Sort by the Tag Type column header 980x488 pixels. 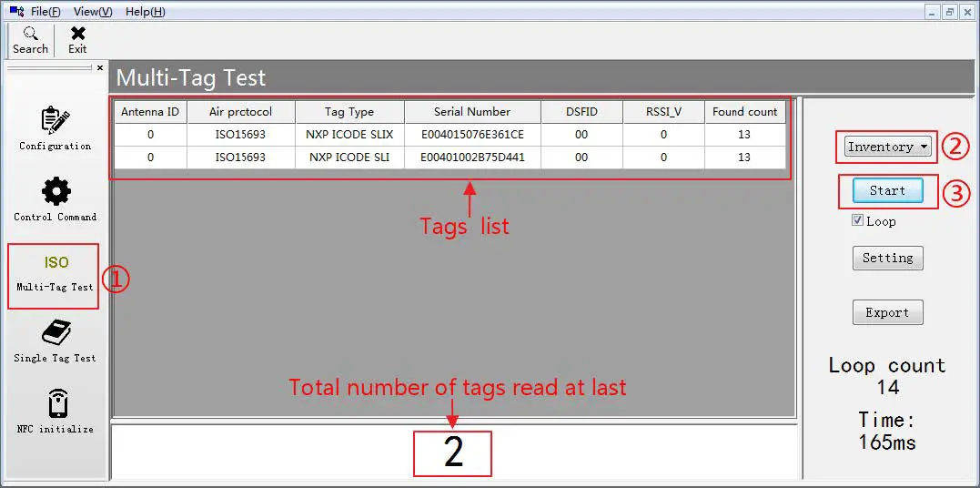pyautogui.click(x=349, y=112)
